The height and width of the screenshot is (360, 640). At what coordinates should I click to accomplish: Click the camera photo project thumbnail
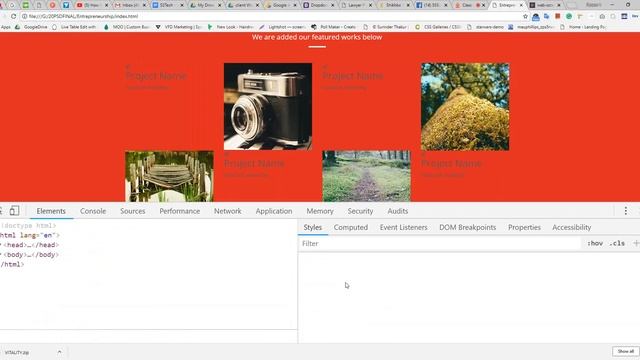[268, 107]
